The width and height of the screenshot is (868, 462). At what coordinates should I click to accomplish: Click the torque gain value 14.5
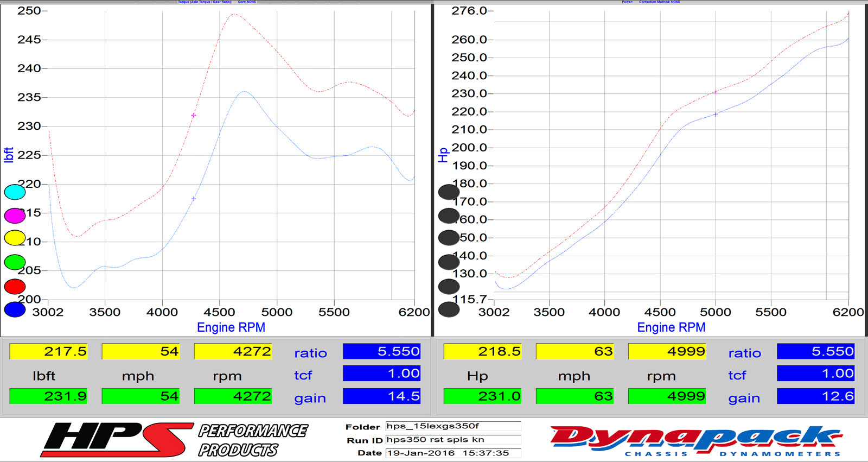[x=381, y=396]
